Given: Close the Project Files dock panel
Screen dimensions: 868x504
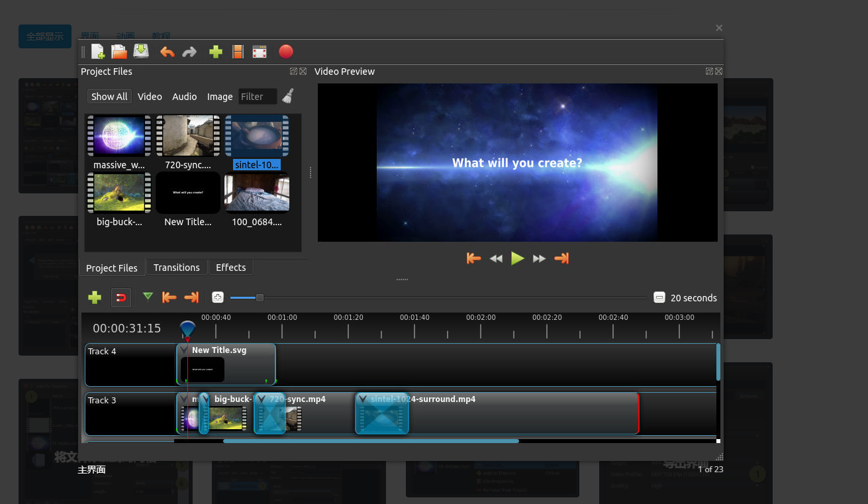Looking at the screenshot, I should click(x=303, y=72).
